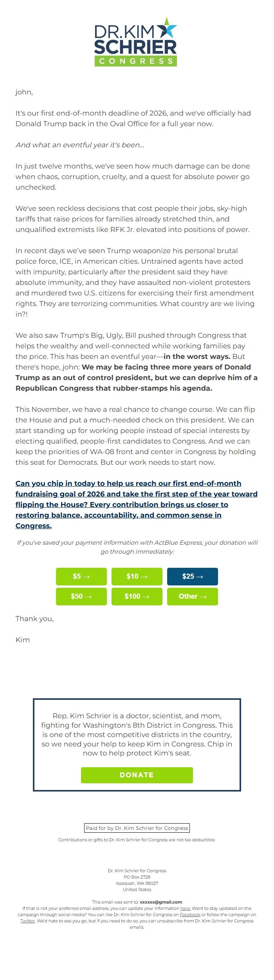This screenshot has height=980, width=274.
Task: Select the $50 donation button
Action: (81, 596)
